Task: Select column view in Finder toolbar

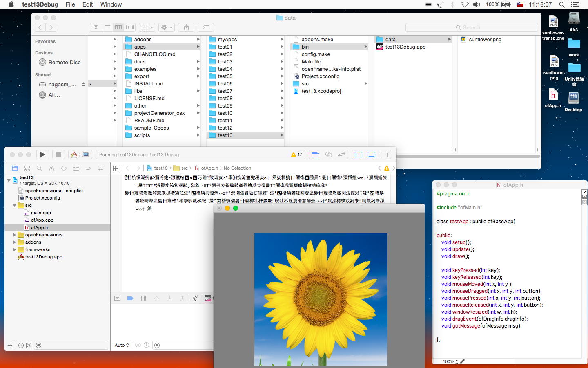Action: [x=118, y=27]
